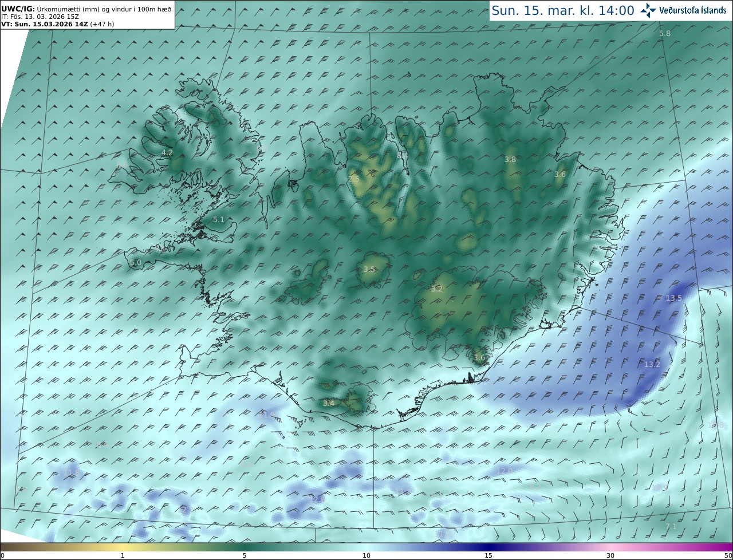This screenshot has height=560, width=733.
Task: Click the 30 tick on the colour scale
Action: (x=610, y=555)
